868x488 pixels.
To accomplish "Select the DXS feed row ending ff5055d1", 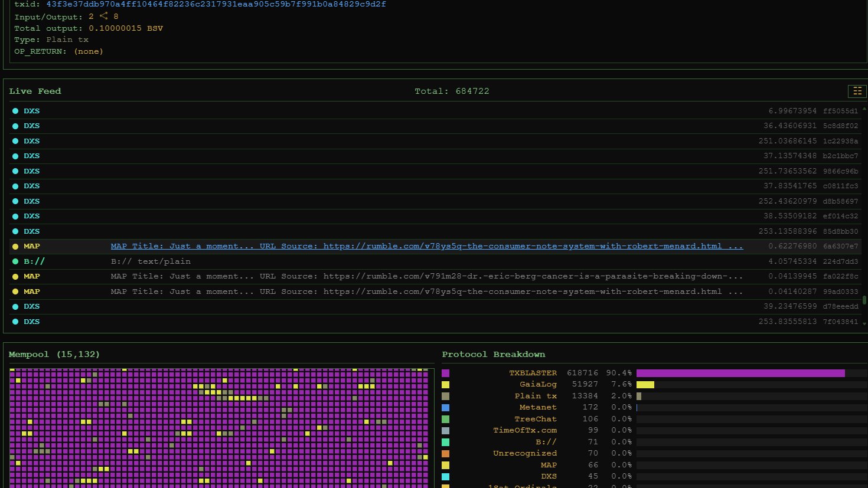I will point(435,111).
